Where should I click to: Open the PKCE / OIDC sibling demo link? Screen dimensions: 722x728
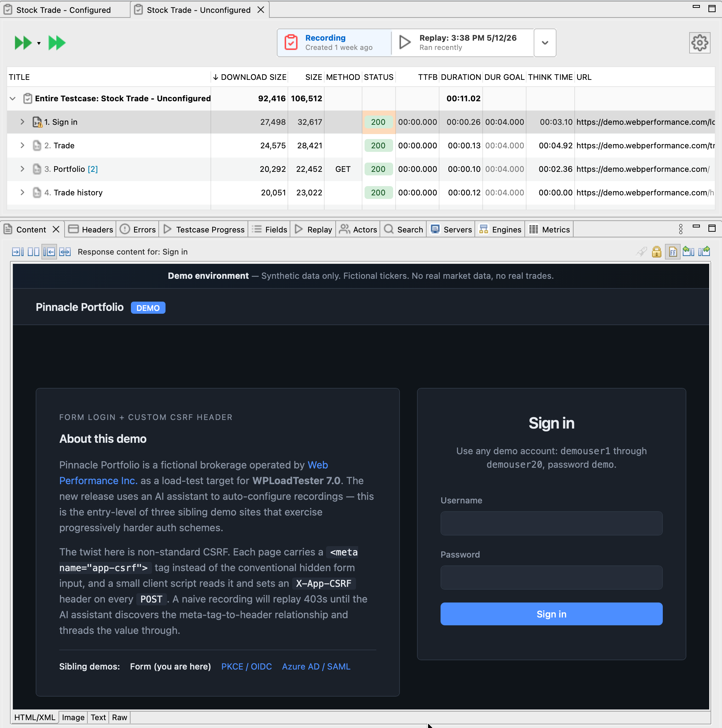coord(246,667)
